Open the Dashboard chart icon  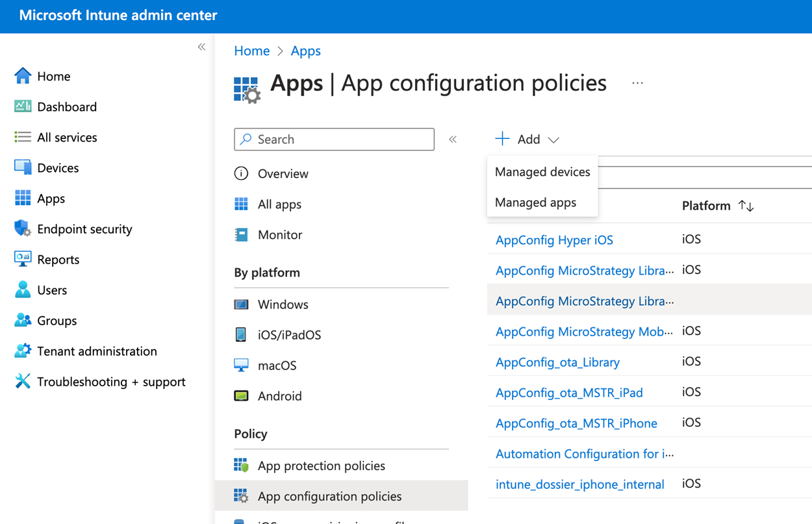[x=23, y=106]
